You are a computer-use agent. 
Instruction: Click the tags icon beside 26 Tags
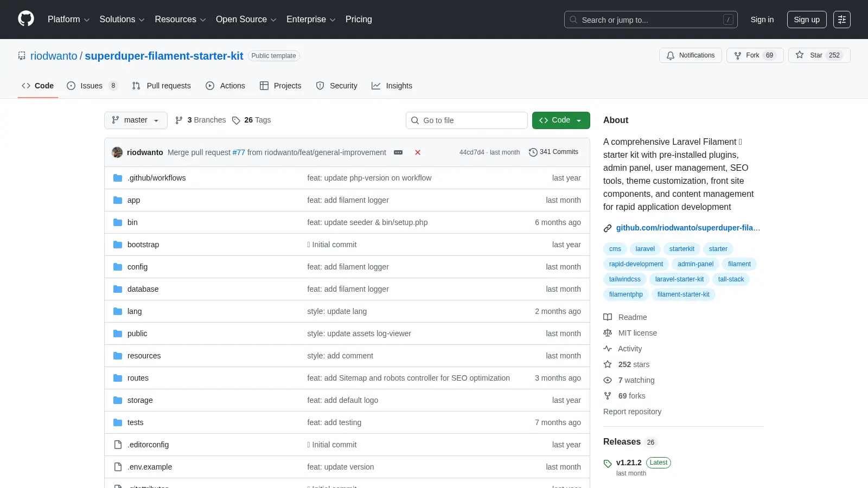(x=236, y=120)
